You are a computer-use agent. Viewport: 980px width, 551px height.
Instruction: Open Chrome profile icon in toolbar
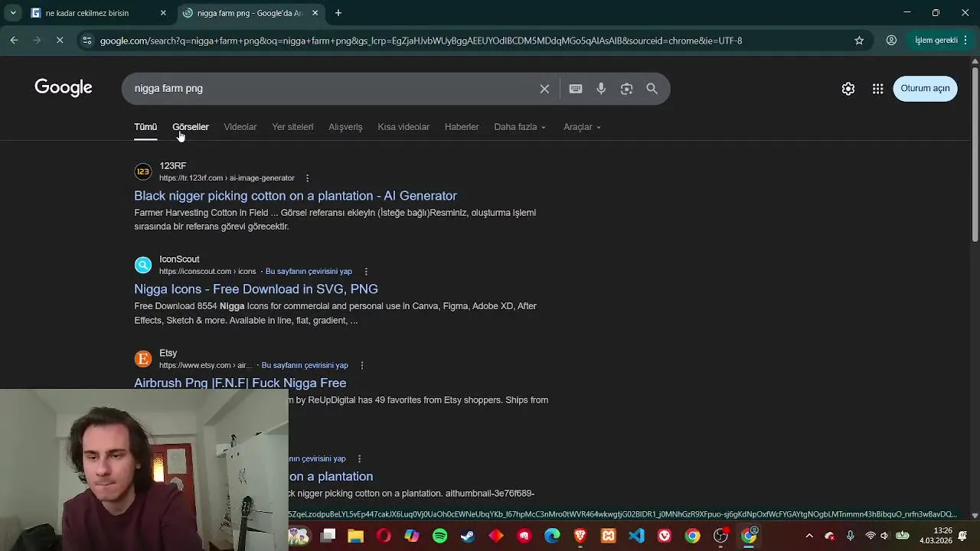click(891, 41)
